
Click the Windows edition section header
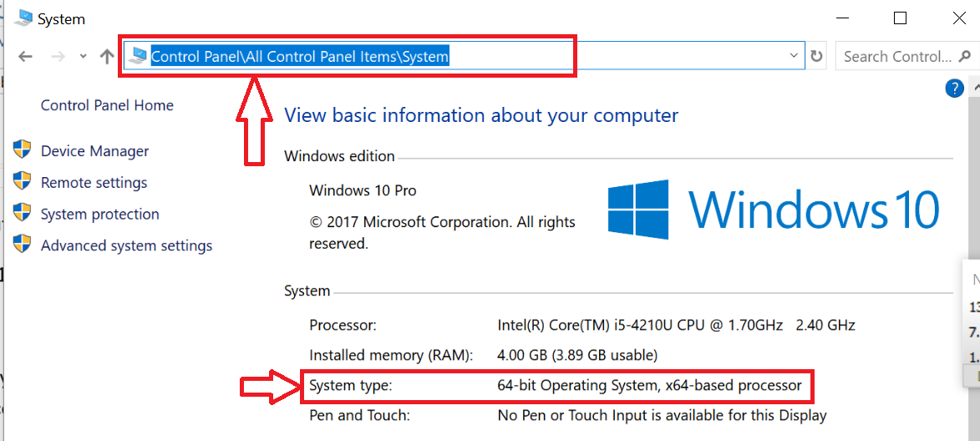[x=339, y=156]
